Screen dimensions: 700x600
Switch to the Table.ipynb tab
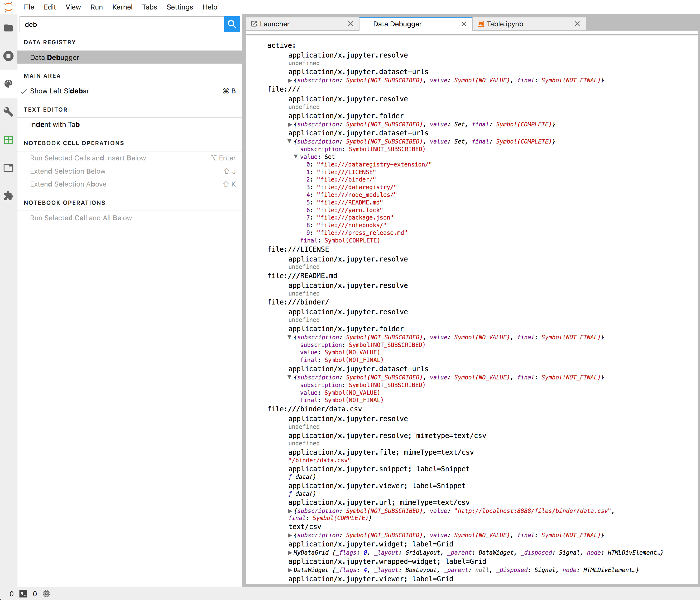tap(504, 24)
